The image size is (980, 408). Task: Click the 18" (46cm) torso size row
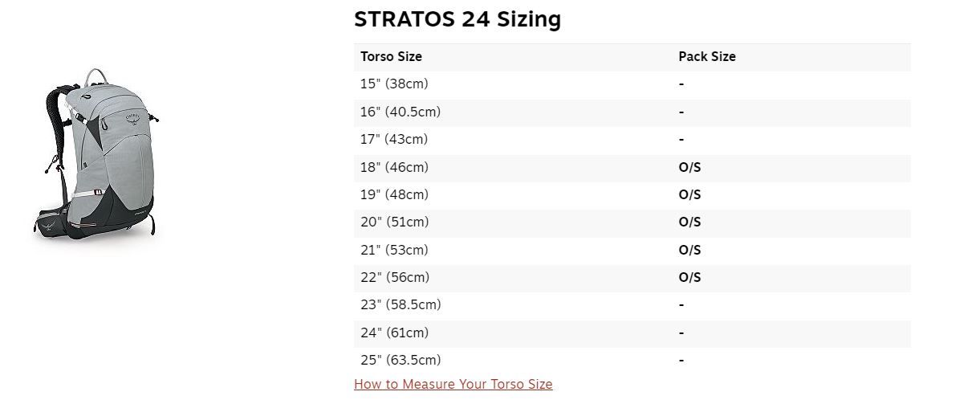click(x=632, y=167)
